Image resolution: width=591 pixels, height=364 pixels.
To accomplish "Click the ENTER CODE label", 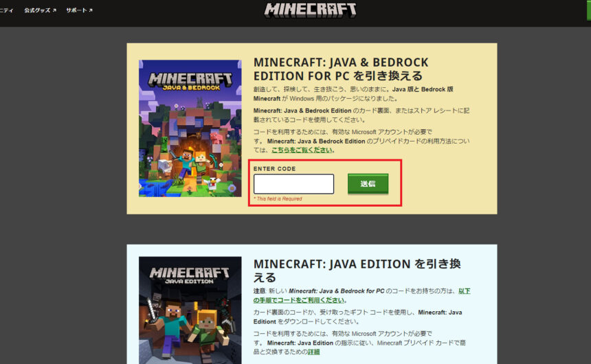I will (274, 169).
